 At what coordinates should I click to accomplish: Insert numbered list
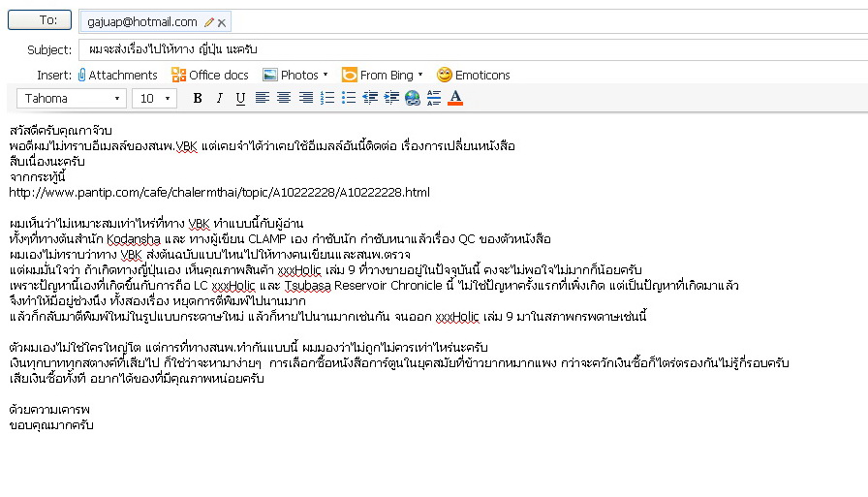click(327, 98)
